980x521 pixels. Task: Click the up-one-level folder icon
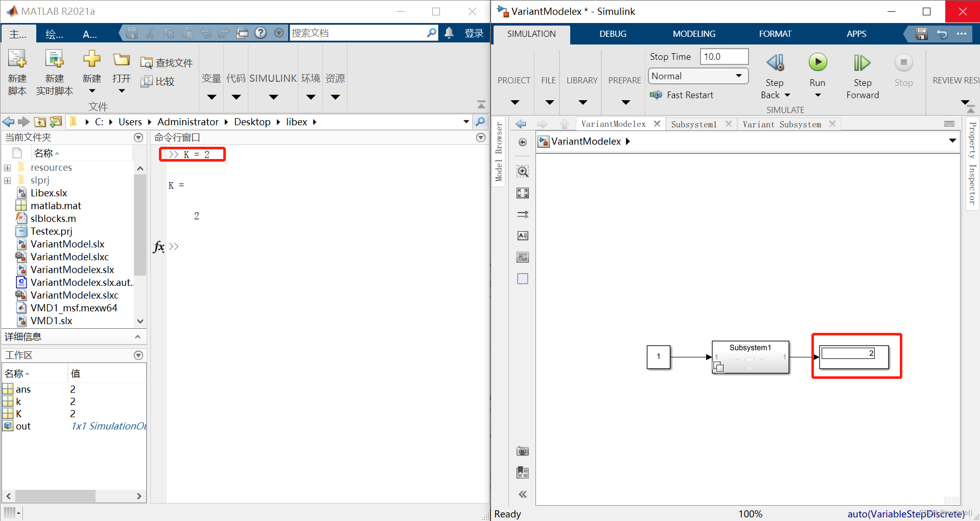click(x=40, y=122)
